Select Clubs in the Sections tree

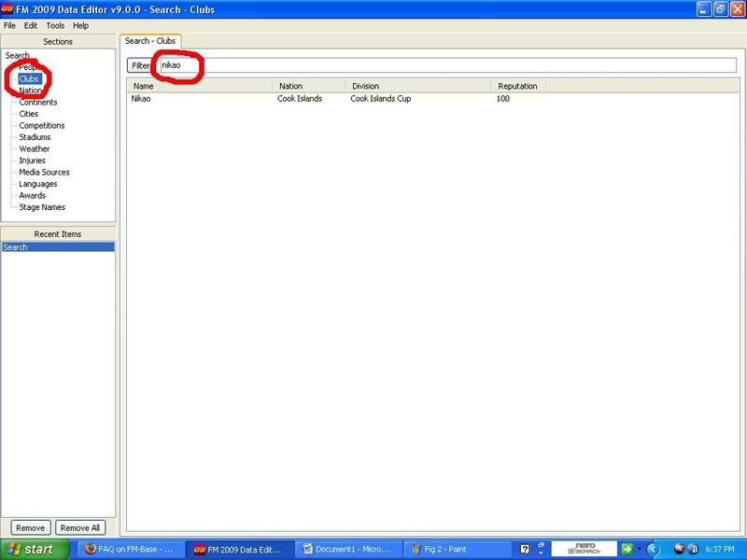29,79
